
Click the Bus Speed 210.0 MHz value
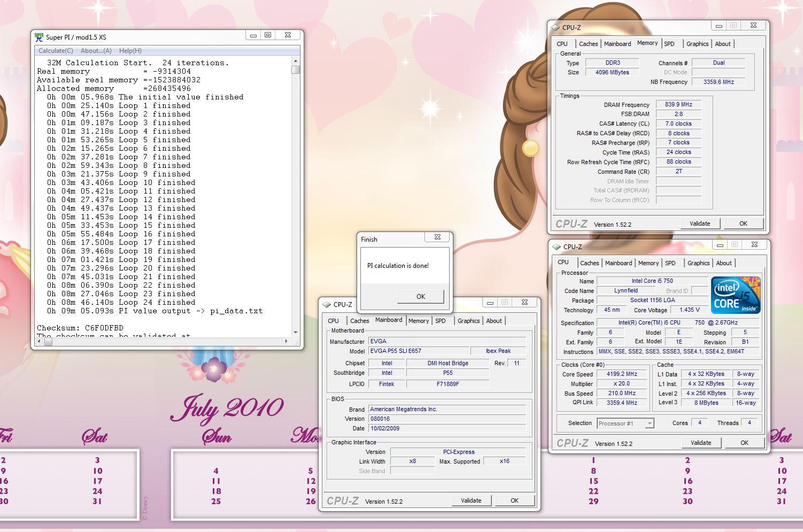(x=622, y=393)
